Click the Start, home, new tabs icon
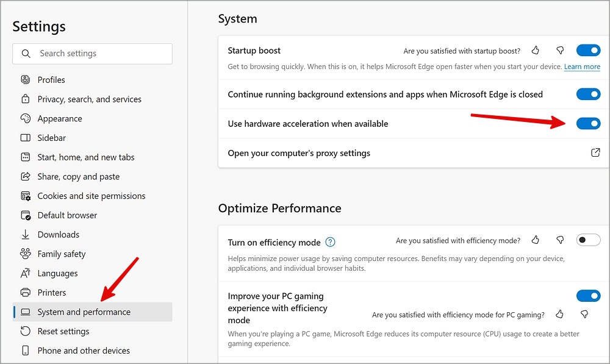 pos(25,157)
